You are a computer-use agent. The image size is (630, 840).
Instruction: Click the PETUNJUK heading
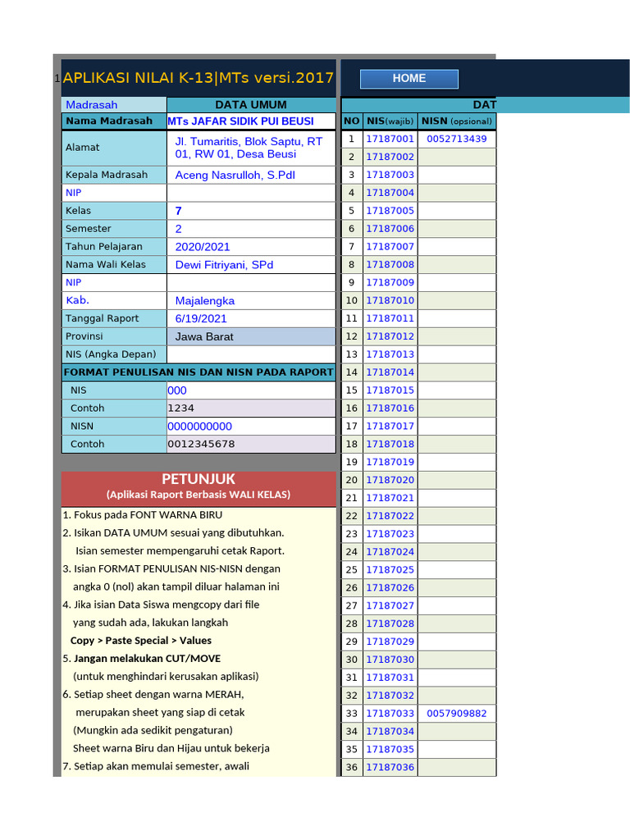pos(199,479)
